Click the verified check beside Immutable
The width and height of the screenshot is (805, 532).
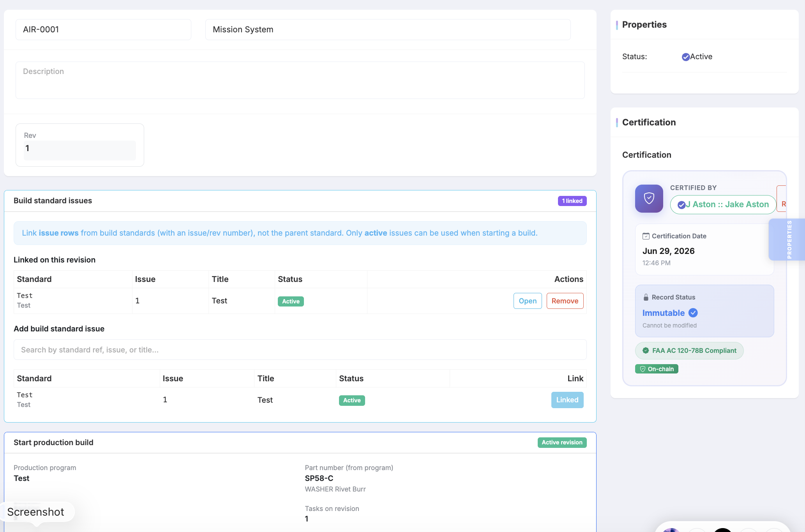[693, 313]
